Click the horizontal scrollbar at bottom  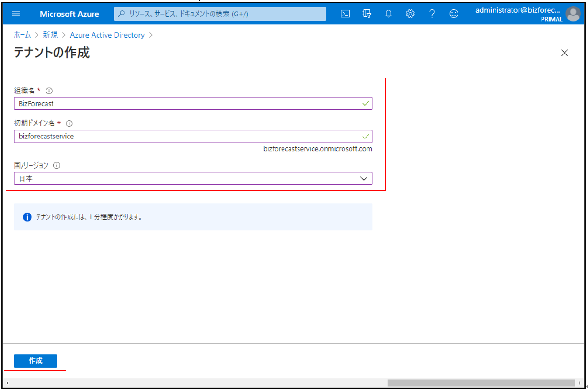click(x=481, y=383)
